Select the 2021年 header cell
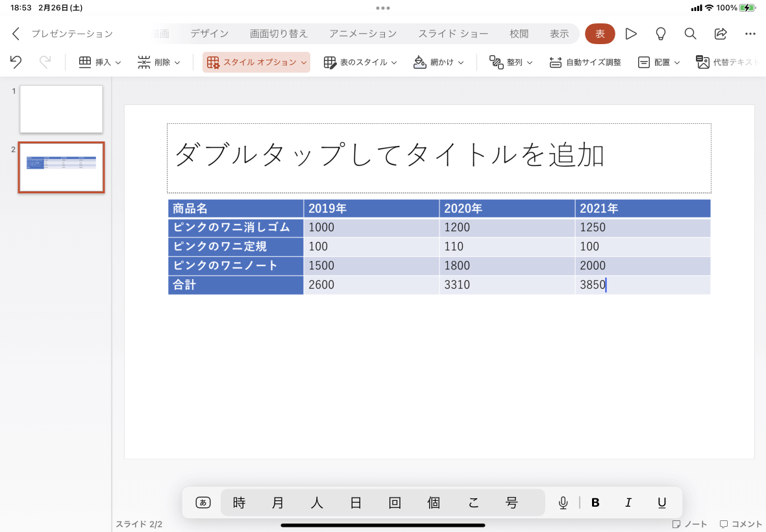Viewport: 766px width, 532px height. [643, 208]
